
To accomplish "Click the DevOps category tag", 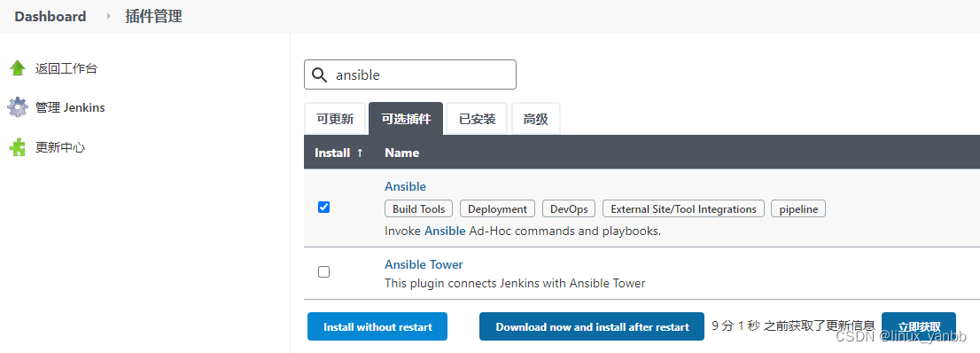I will click(x=569, y=209).
